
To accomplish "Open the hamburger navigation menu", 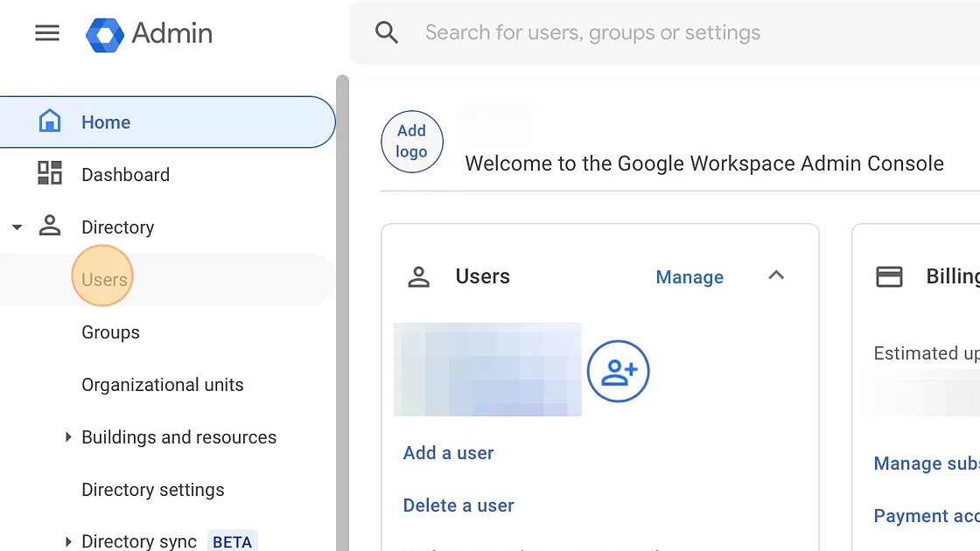I will (46, 32).
